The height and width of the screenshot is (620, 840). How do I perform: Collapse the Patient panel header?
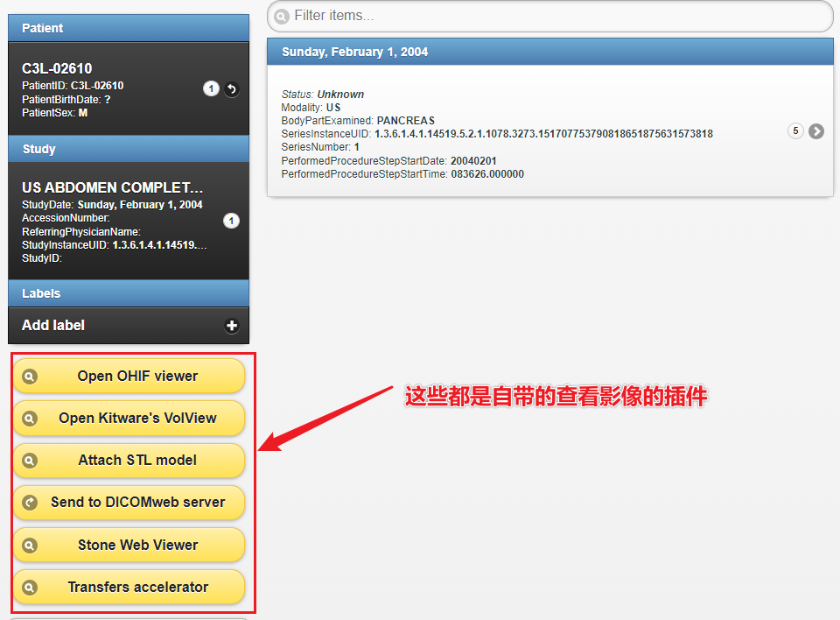pyautogui.click(x=129, y=27)
